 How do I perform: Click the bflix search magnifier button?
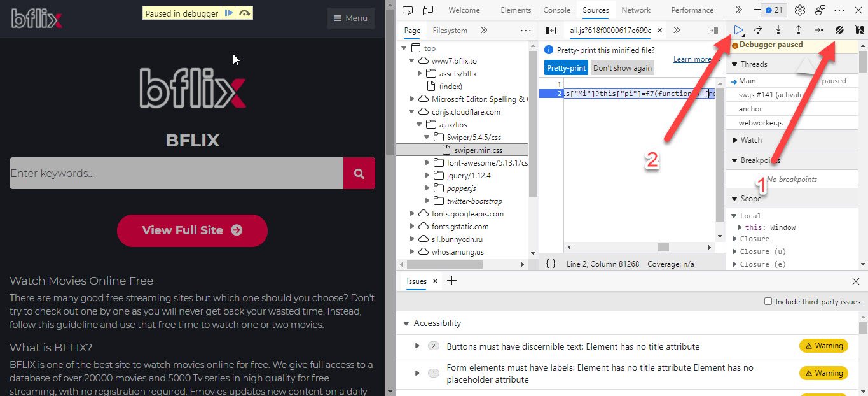359,173
